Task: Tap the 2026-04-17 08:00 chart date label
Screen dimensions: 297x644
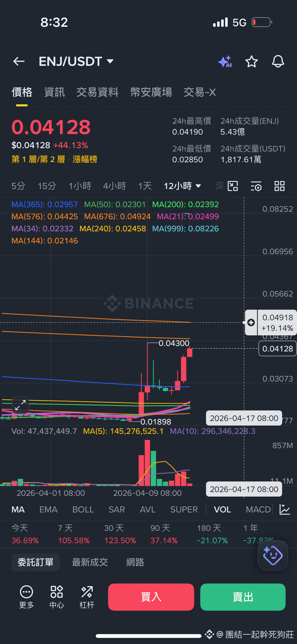Action: coord(244,418)
